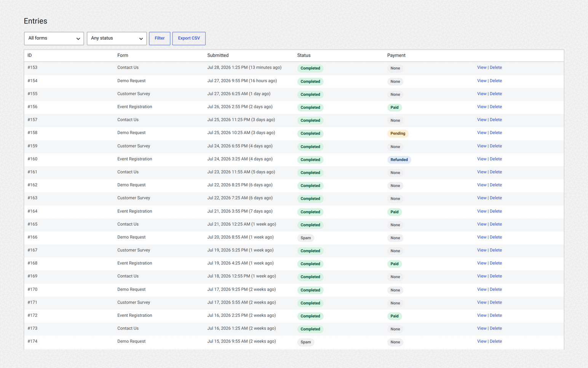Viewport: 588px width, 368px height.
Task: Click the Completed status badge of #153
Action: pos(310,68)
